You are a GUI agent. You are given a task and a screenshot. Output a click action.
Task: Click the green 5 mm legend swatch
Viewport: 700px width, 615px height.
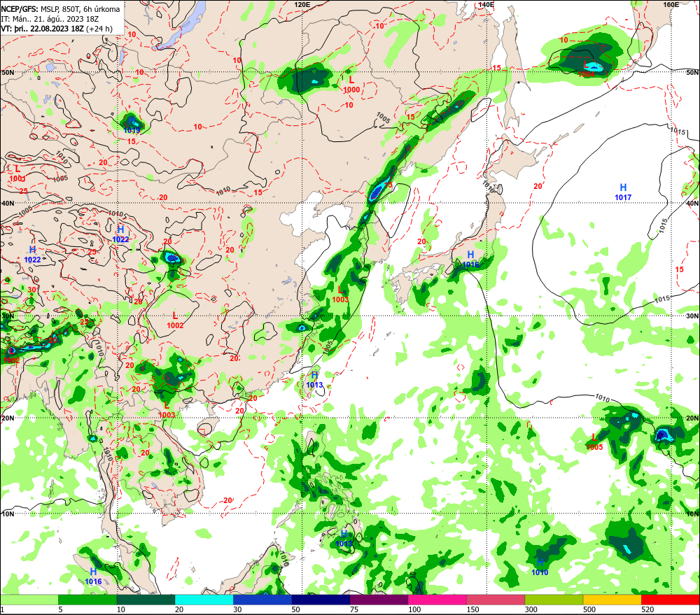click(x=87, y=600)
